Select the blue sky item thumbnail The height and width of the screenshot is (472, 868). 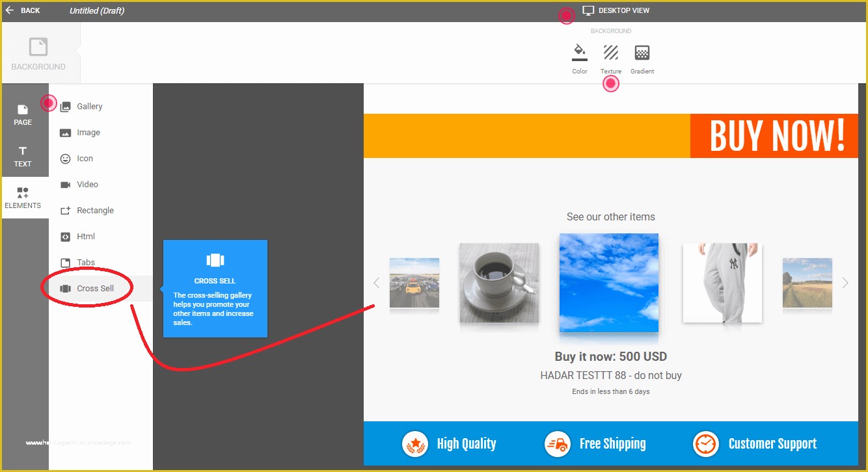point(609,283)
